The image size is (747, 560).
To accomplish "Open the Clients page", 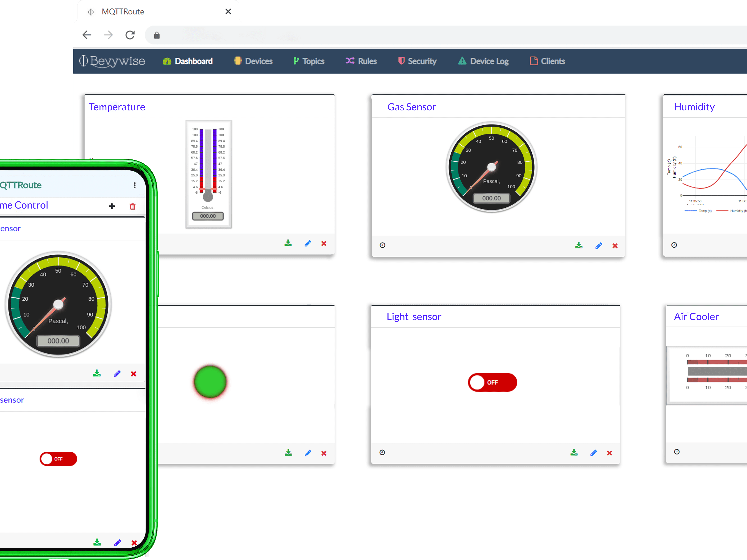I will (547, 61).
